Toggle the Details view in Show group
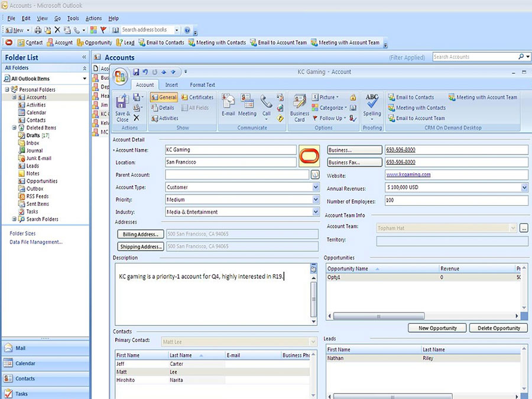Viewport: 532px width, 399px height. point(163,108)
